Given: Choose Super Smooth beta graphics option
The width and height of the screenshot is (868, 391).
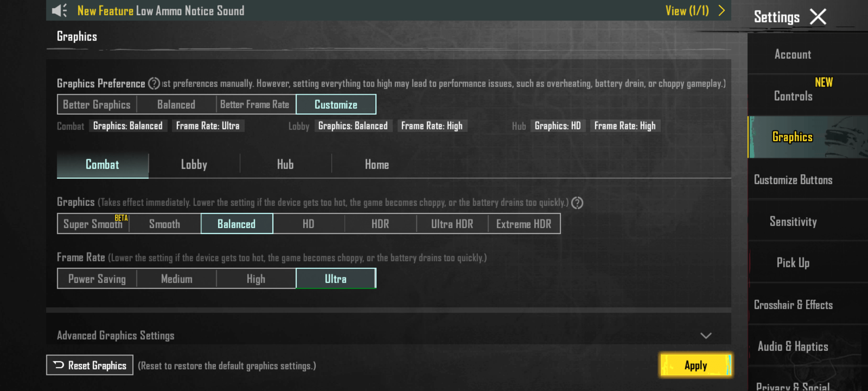Looking at the screenshot, I should [x=93, y=224].
